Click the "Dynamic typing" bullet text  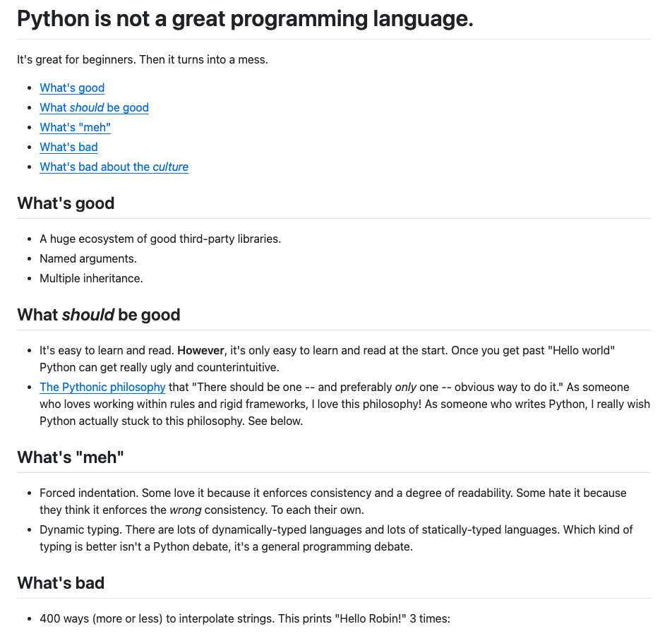[73, 529]
